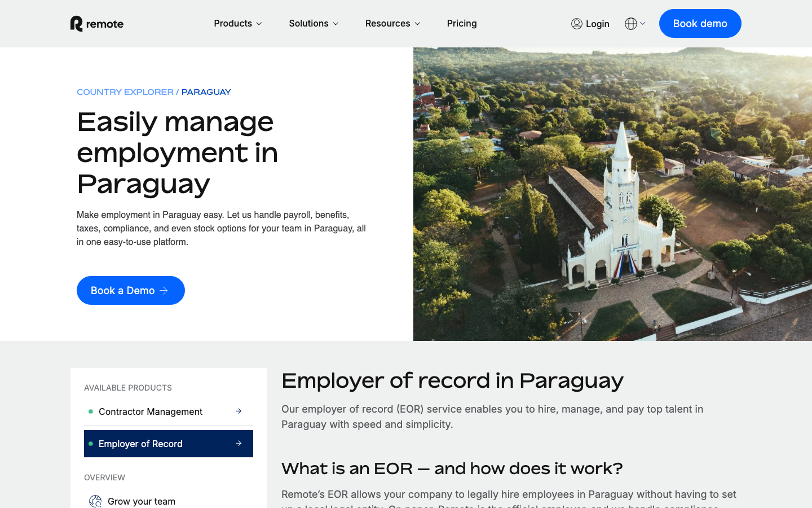Open the Resources navigation menu
The image size is (812, 508).
[392, 24]
